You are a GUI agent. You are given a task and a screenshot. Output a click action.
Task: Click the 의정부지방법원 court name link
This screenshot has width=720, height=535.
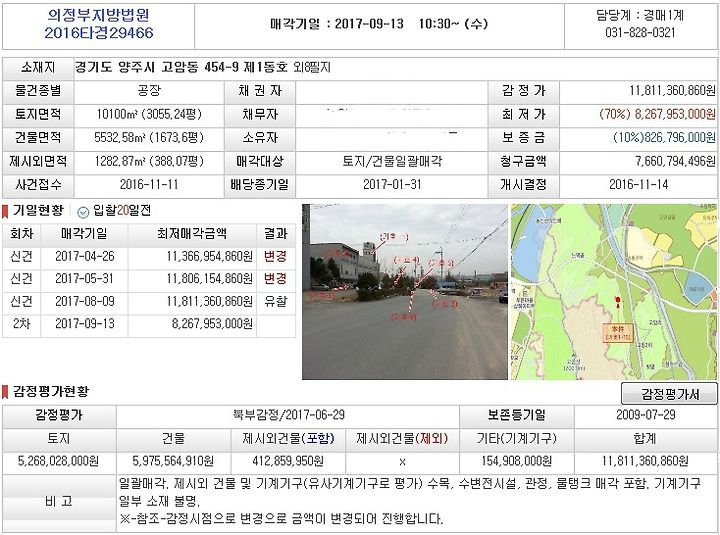point(98,15)
